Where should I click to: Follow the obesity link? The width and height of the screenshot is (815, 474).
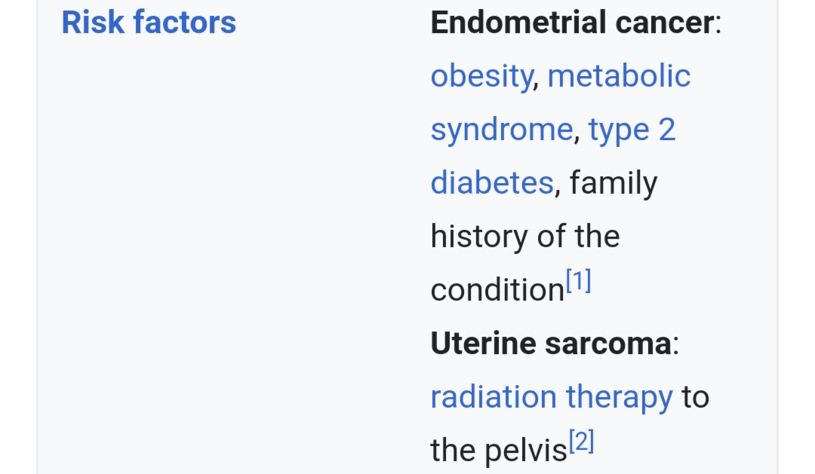(481, 76)
